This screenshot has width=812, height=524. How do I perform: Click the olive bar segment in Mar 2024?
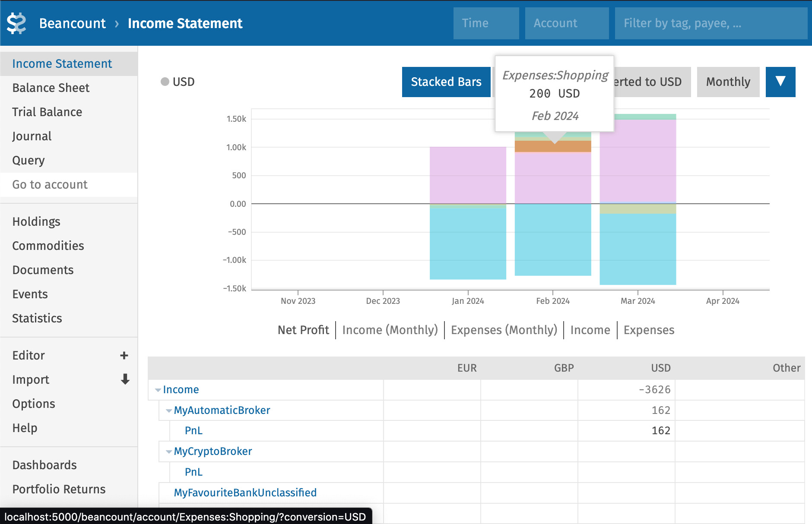pos(638,209)
